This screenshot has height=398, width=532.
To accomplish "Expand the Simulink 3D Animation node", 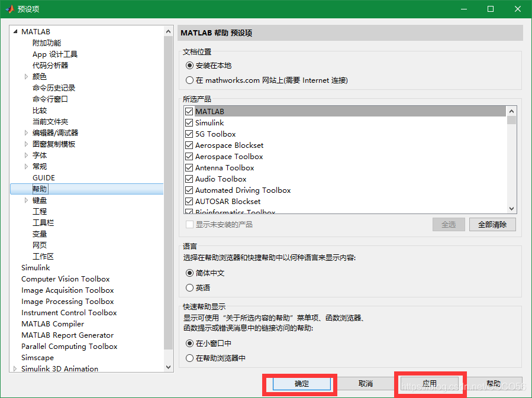I will [x=15, y=369].
